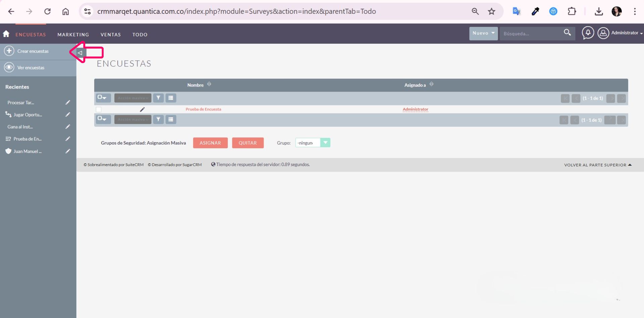The width and height of the screenshot is (644, 318).
Task: Expand the Nuevo dropdown
Action: (x=483, y=33)
